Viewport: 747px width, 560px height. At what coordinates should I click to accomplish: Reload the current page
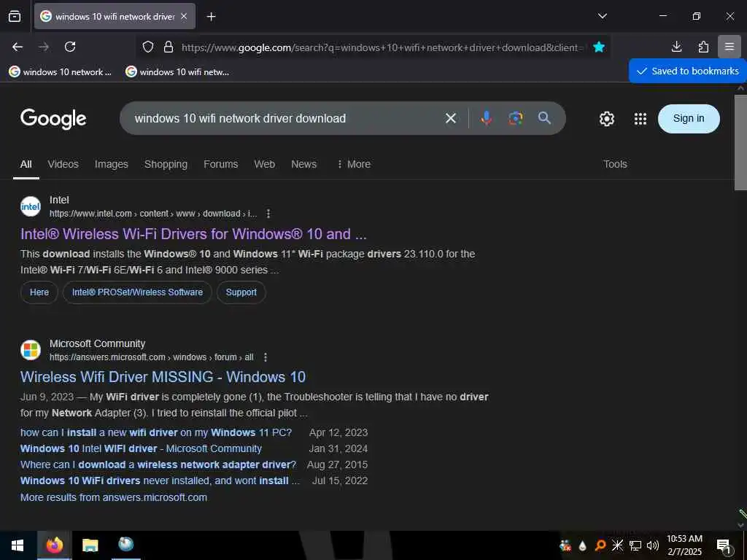(x=70, y=47)
